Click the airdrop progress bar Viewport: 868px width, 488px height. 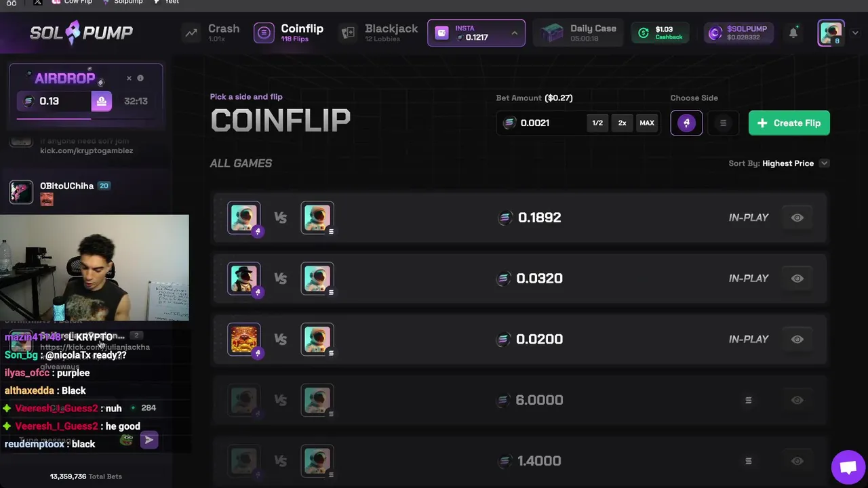tap(54, 118)
